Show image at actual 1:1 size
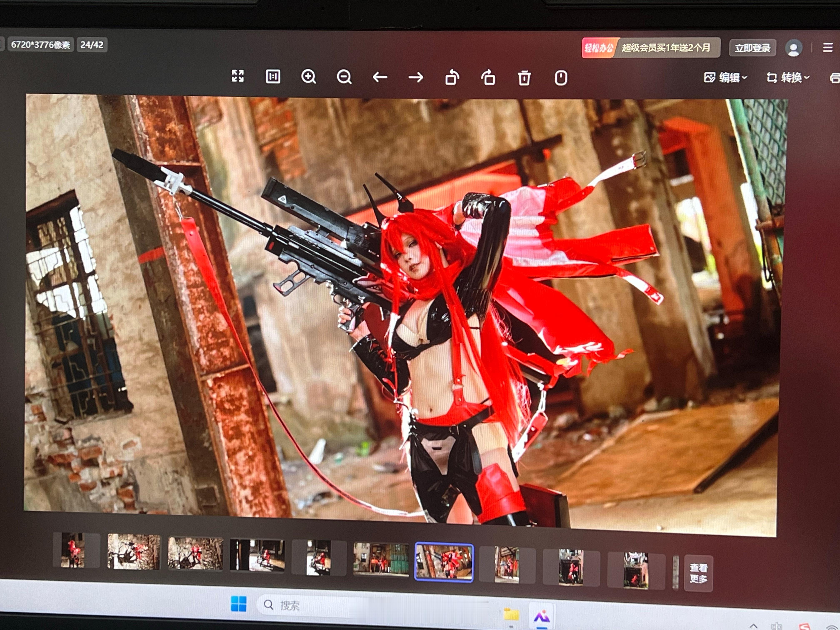The image size is (840, 630). click(x=273, y=76)
